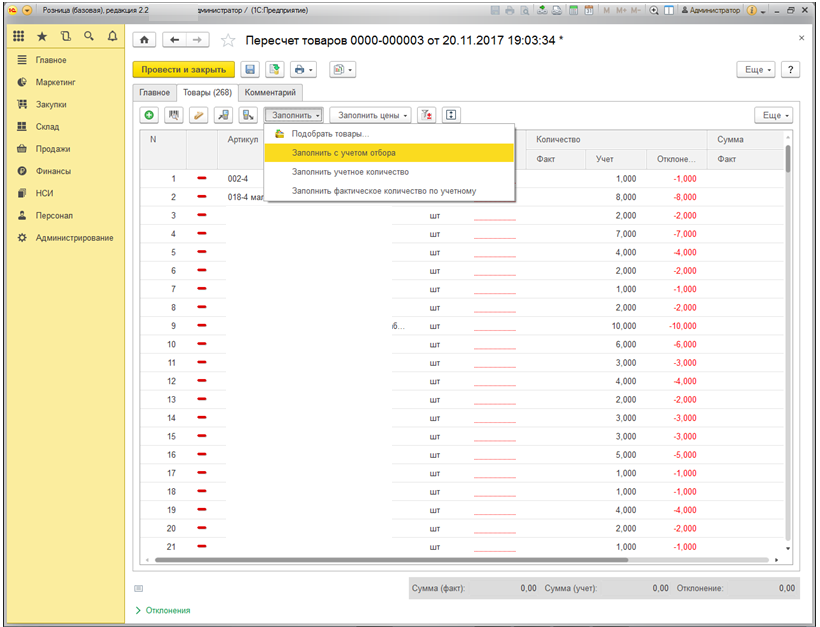Click Провести и закрыть
The image size is (820, 627).
pos(184,70)
